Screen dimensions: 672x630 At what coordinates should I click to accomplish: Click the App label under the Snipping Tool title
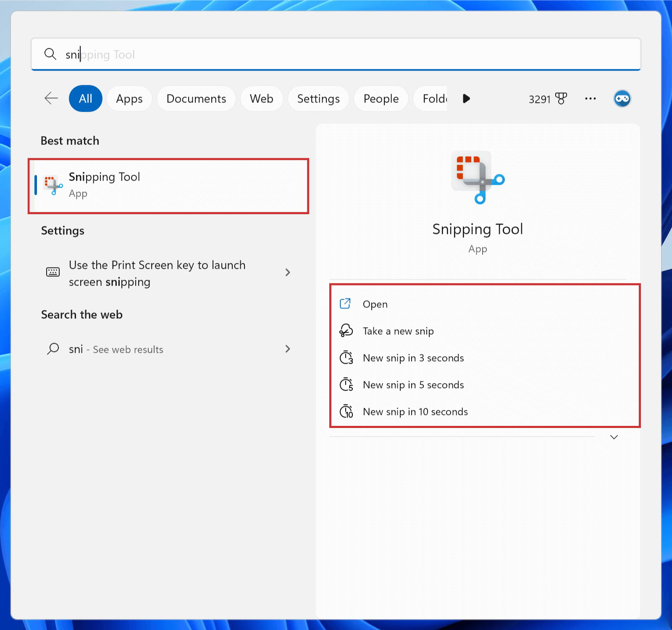(478, 249)
